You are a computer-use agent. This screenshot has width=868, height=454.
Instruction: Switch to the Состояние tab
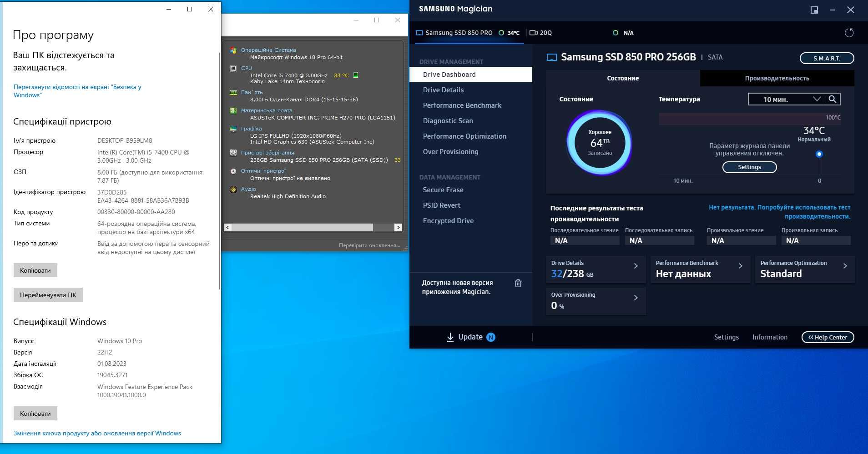623,78
